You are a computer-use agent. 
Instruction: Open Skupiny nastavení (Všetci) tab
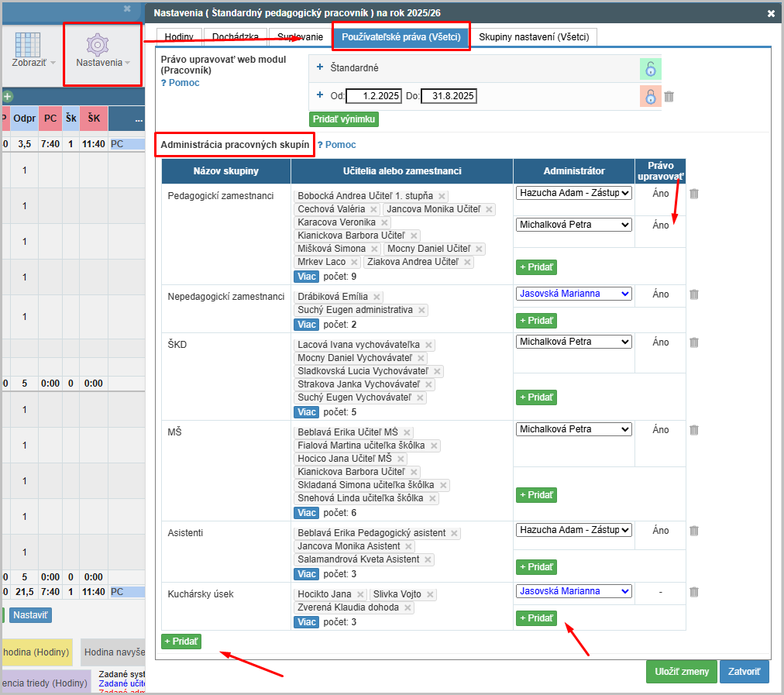click(534, 37)
